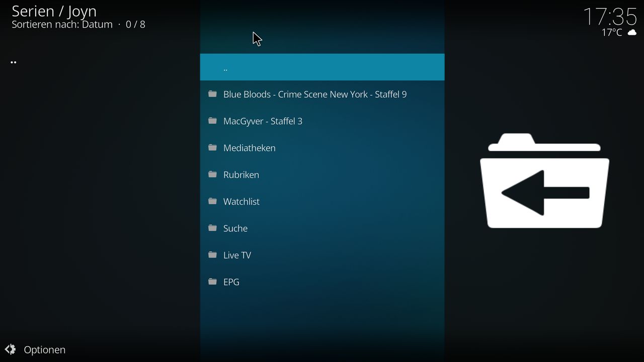Click the large back-folder arrow thumbnail
644x362 pixels.
click(x=545, y=180)
